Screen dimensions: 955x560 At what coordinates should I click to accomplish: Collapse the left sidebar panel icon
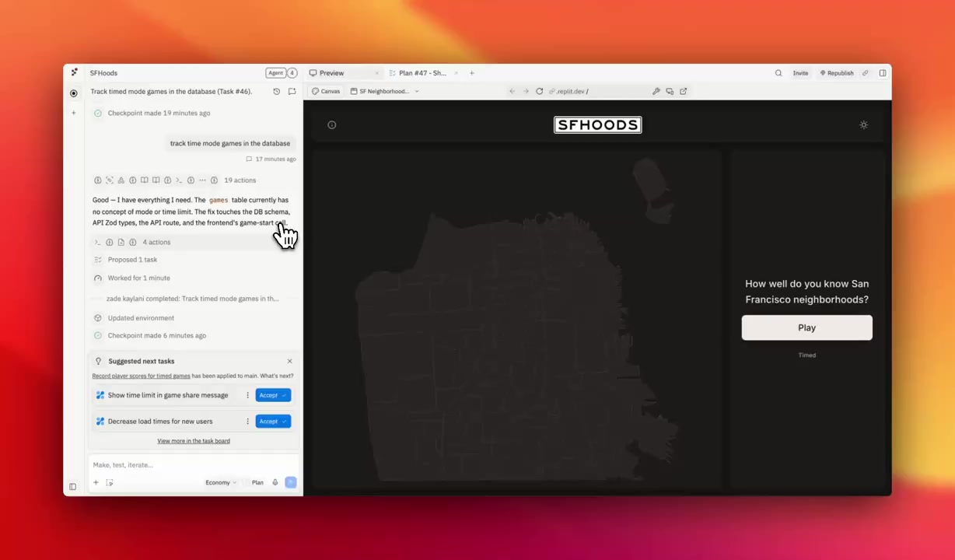[72, 487]
